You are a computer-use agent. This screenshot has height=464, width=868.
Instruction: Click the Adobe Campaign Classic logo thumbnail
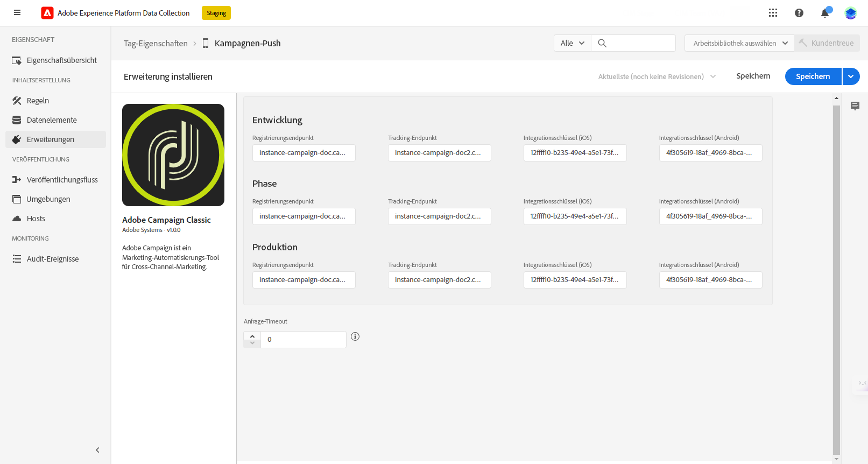173,155
